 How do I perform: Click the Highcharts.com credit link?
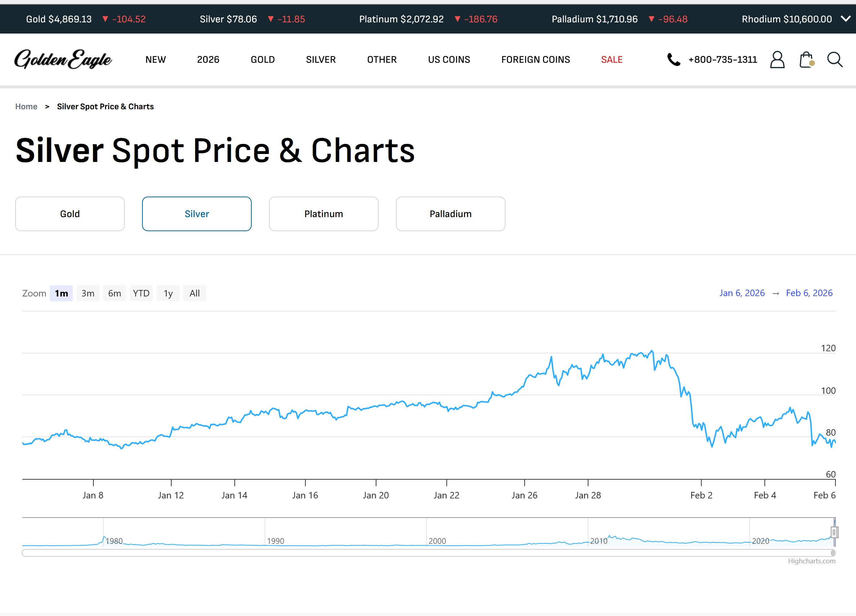click(x=811, y=561)
